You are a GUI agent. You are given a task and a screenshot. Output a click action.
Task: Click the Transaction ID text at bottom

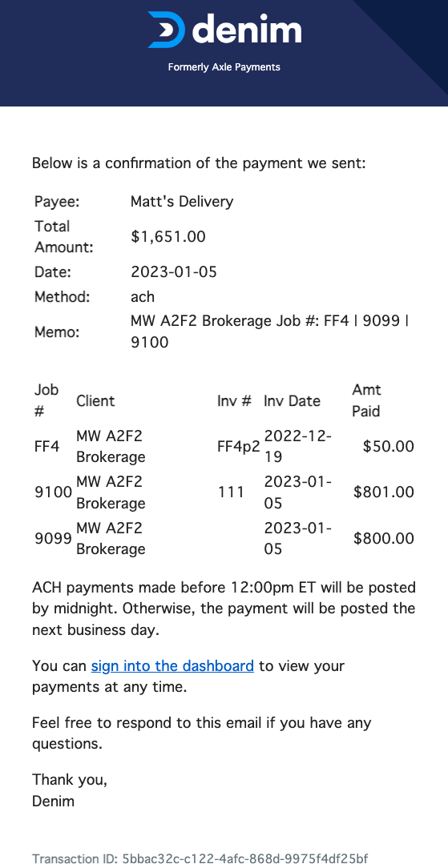pyautogui.click(x=200, y=859)
